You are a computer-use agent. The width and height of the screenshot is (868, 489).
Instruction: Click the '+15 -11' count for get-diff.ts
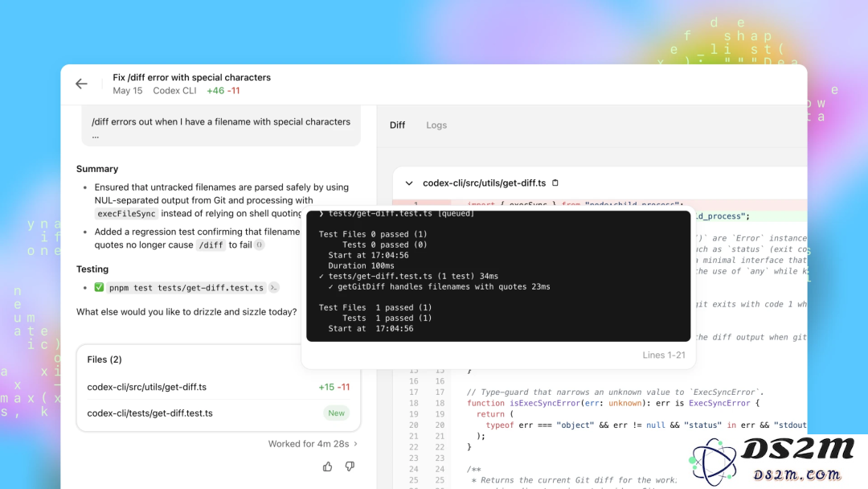click(334, 387)
